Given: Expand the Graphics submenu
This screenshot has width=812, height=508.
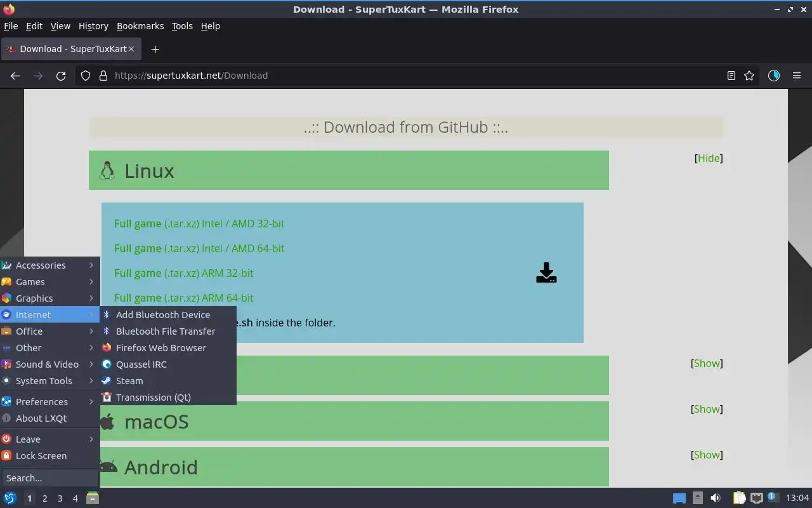Looking at the screenshot, I should pyautogui.click(x=49, y=298).
